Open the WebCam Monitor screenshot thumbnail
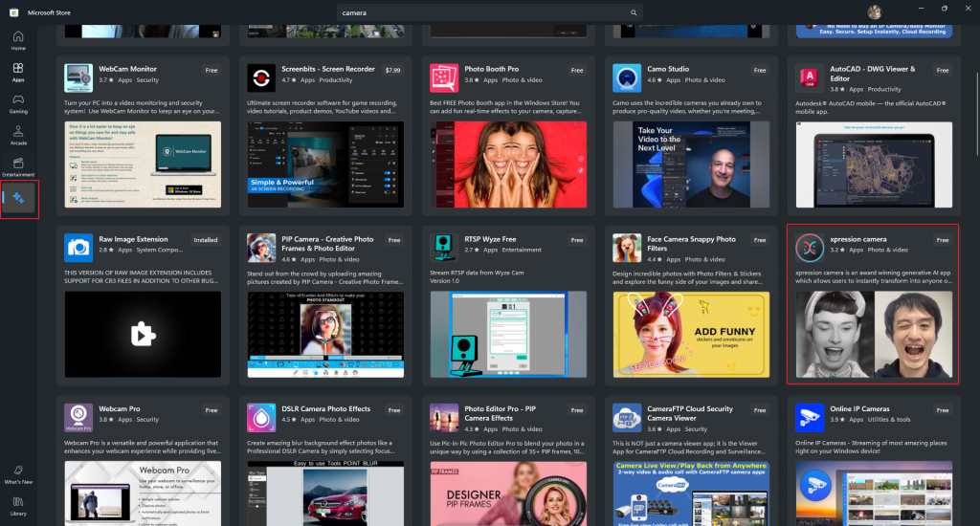Viewport: 980px width, 526px height. (143, 164)
